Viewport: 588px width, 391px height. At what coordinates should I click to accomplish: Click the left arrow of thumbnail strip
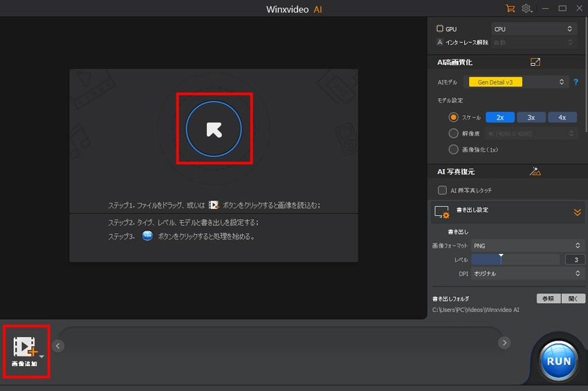click(57, 346)
